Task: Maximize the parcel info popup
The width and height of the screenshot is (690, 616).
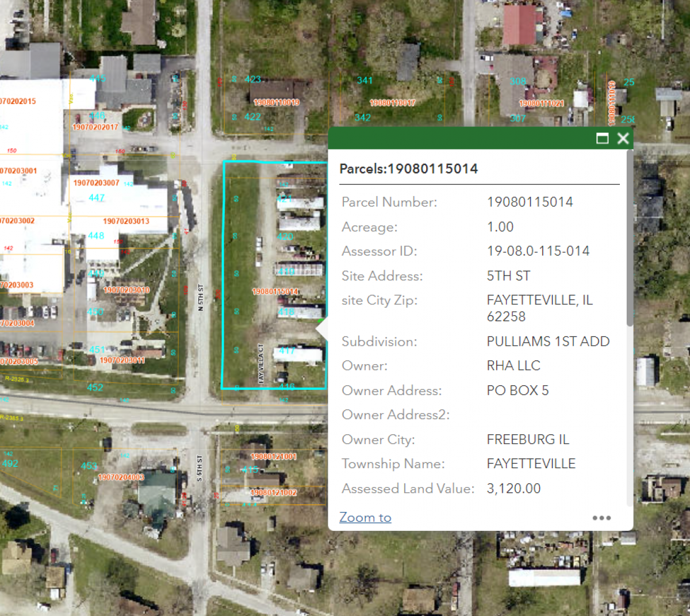Action: point(602,138)
